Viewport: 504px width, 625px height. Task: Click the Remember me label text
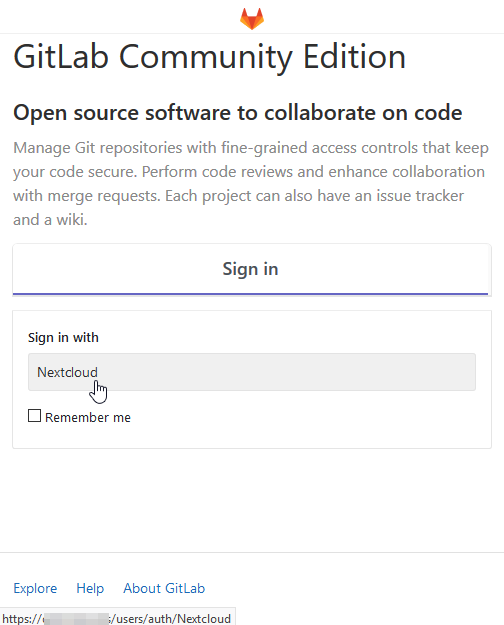click(x=88, y=417)
